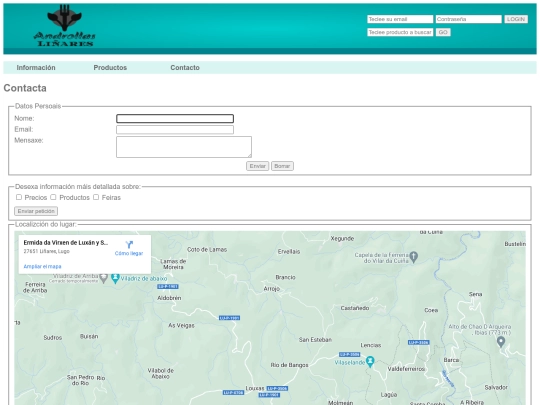Click the Lencias map label

[371, 345]
